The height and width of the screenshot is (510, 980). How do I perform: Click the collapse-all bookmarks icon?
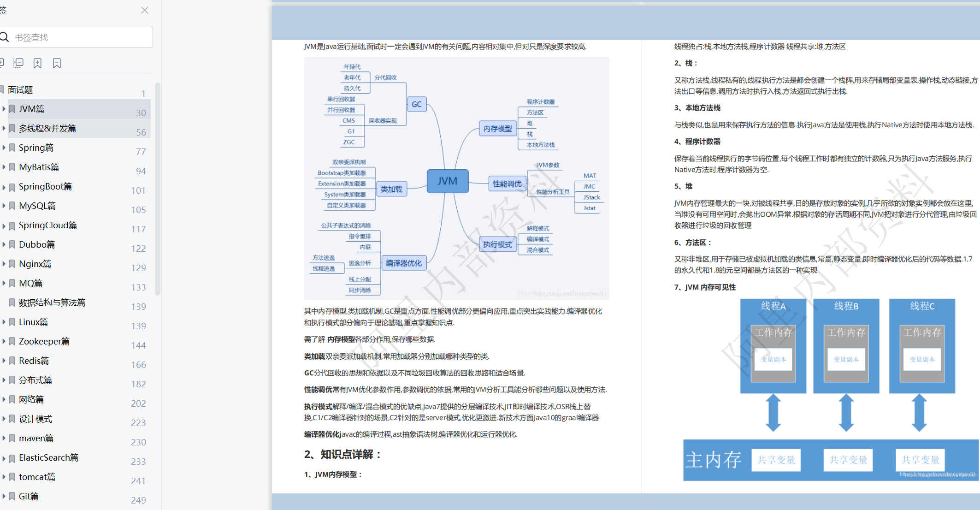18,63
